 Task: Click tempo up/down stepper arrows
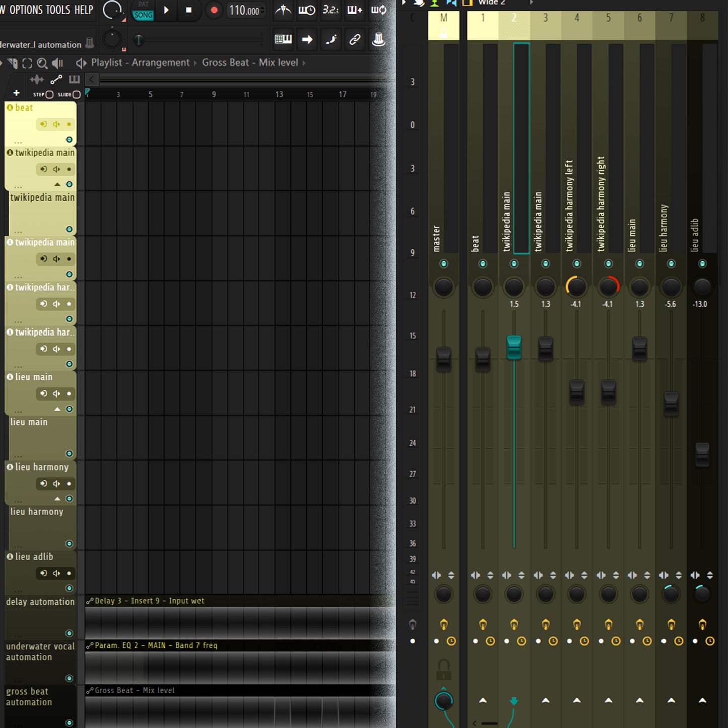(262, 10)
